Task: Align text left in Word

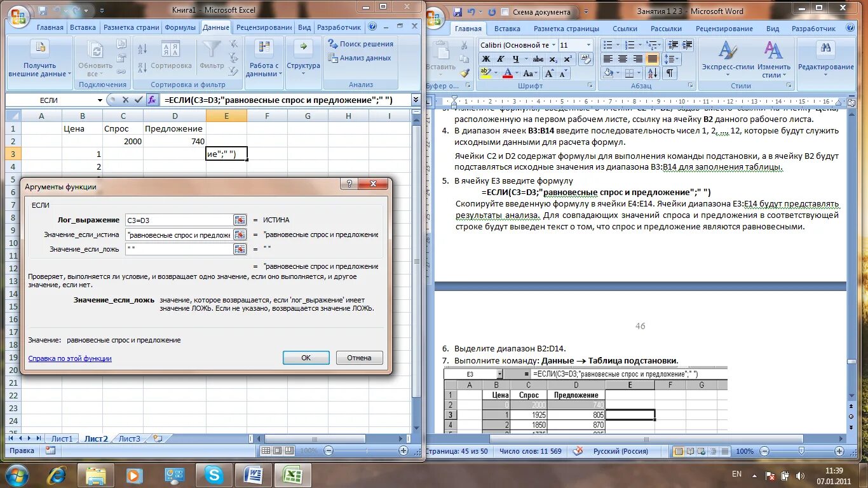Action: coord(608,59)
